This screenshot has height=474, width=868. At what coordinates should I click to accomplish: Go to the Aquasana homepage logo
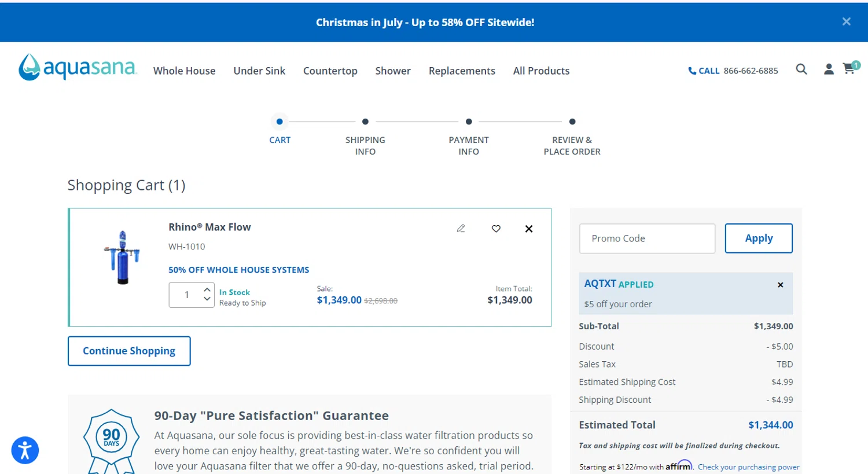(78, 68)
